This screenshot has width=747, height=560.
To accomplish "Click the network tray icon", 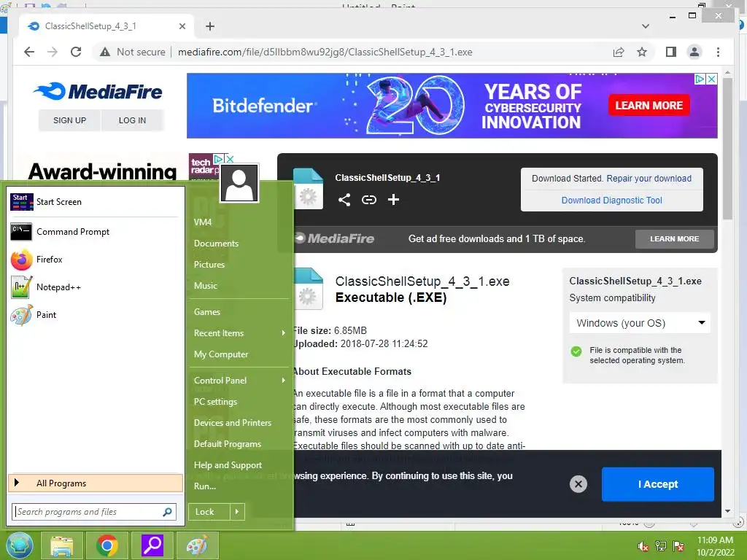I will tap(661, 546).
